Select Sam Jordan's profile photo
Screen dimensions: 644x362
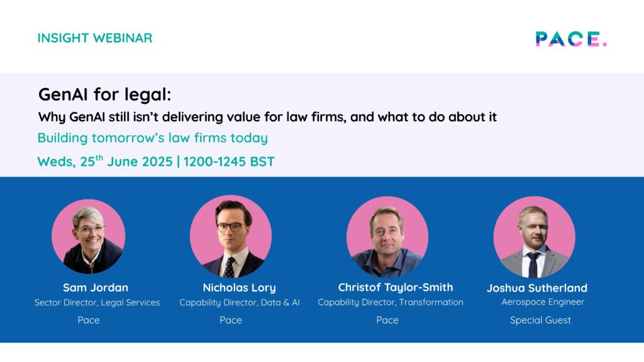point(88,236)
